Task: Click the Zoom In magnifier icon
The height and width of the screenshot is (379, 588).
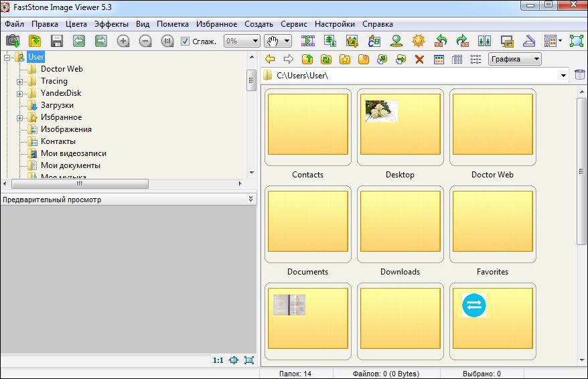Action: coord(123,41)
